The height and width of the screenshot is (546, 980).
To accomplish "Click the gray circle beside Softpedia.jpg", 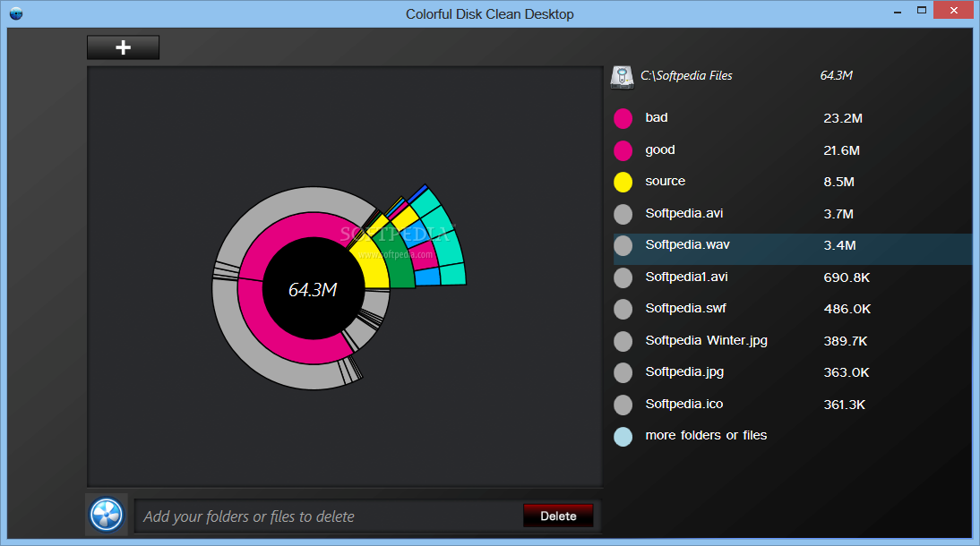I will (623, 372).
